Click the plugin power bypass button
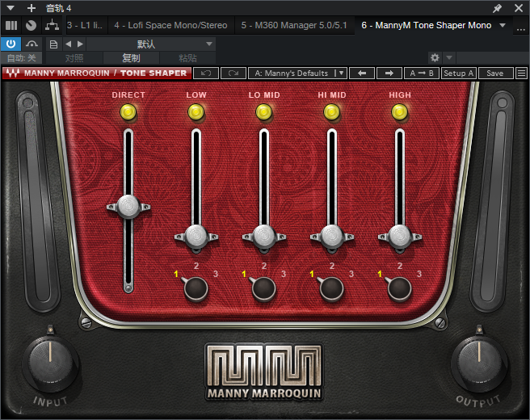530x420 pixels. (x=11, y=44)
